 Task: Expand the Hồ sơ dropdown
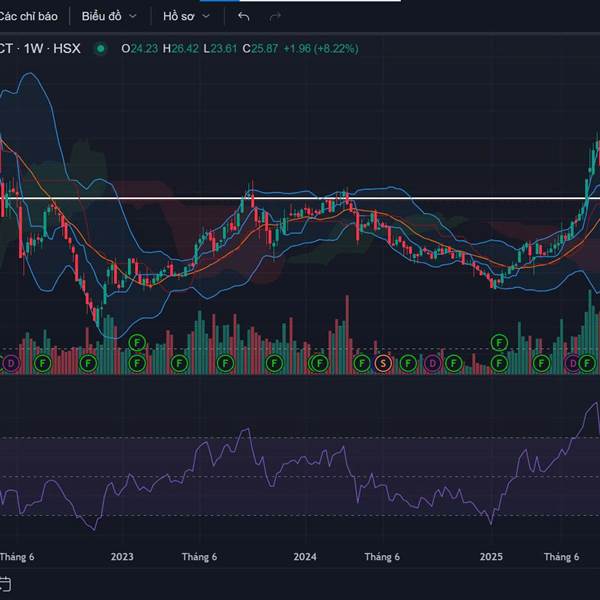(187, 16)
